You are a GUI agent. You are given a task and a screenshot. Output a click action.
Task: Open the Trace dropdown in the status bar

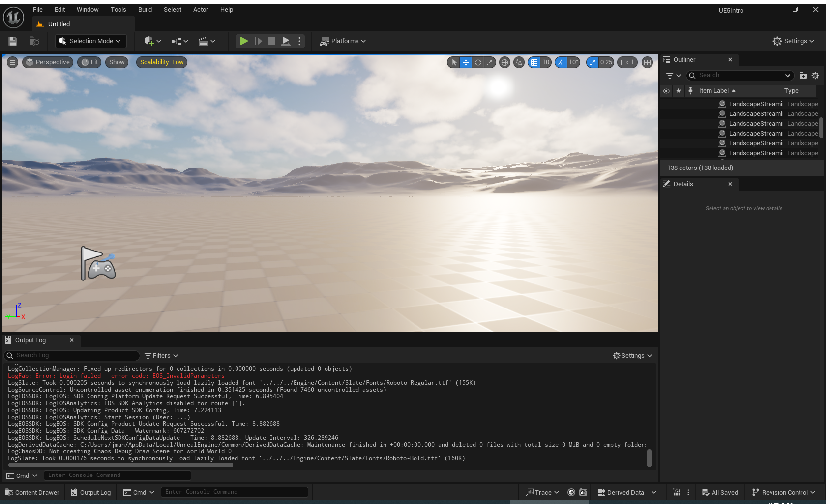pos(542,493)
